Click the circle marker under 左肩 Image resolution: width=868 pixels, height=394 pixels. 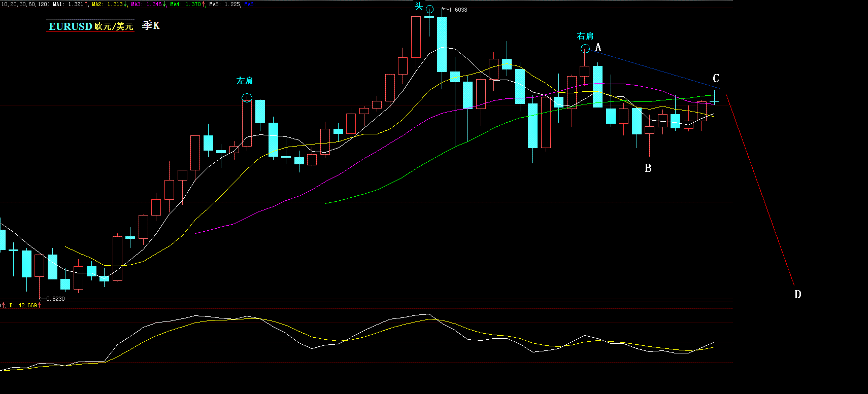point(247,97)
